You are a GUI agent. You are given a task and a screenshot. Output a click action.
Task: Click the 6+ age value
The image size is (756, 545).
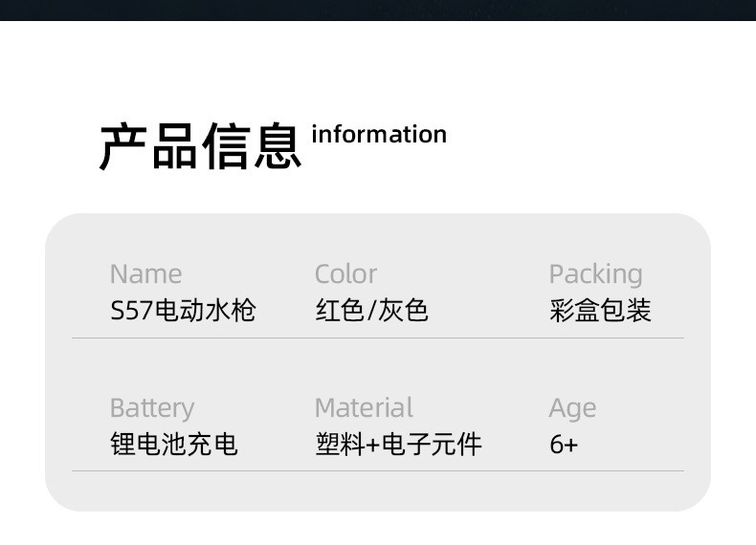[563, 444]
